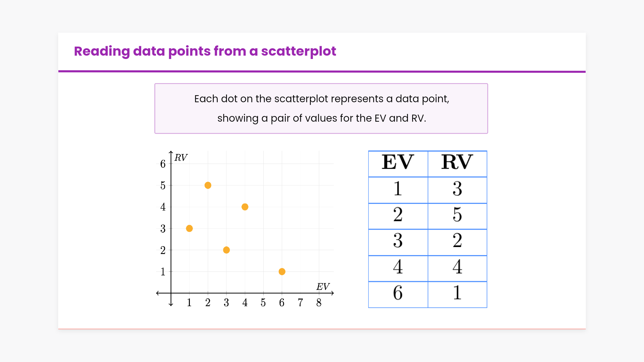Click the table cell with RV value 5
The height and width of the screenshot is (362, 644).
point(457,216)
